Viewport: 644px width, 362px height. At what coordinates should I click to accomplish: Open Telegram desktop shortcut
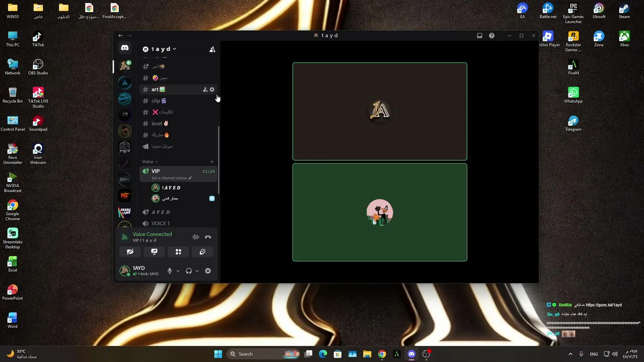[x=573, y=124]
